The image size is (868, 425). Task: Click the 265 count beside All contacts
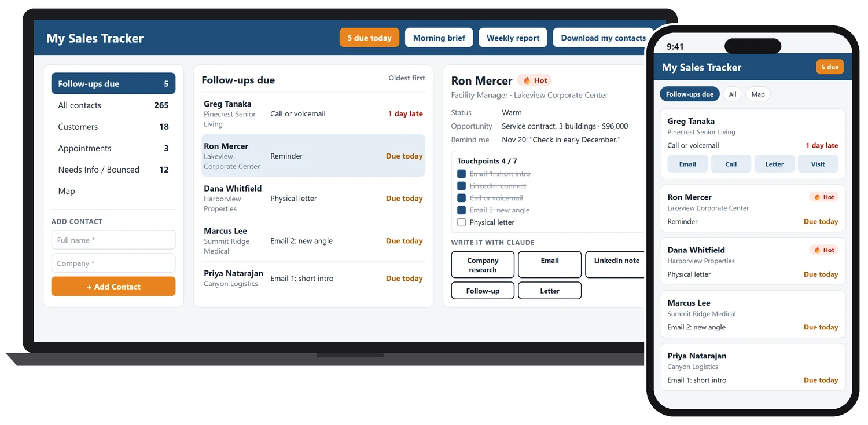click(161, 105)
